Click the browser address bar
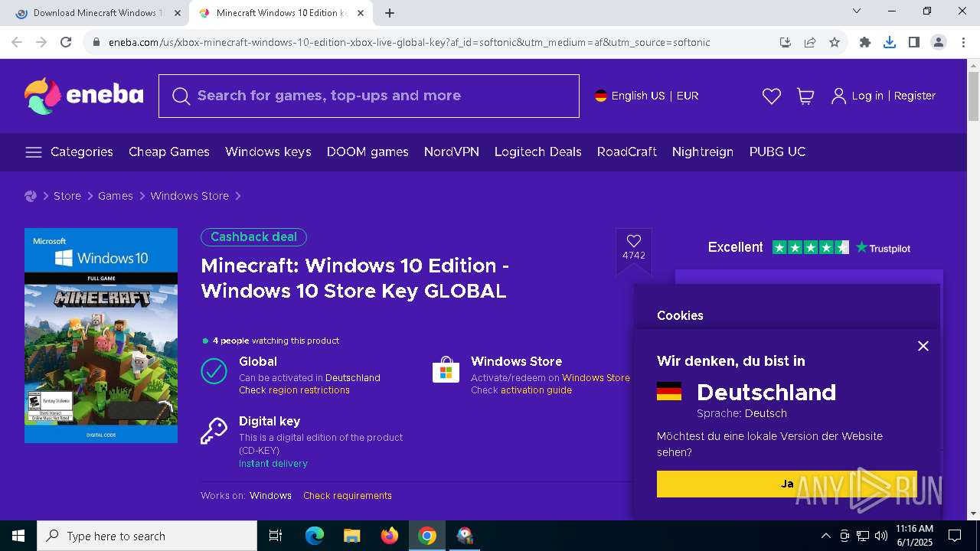Screen dimensions: 980x551 [x=429, y=42]
